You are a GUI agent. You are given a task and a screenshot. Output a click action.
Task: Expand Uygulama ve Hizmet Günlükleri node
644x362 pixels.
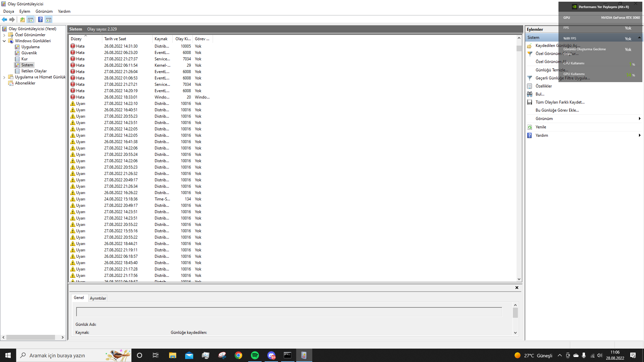click(4, 77)
